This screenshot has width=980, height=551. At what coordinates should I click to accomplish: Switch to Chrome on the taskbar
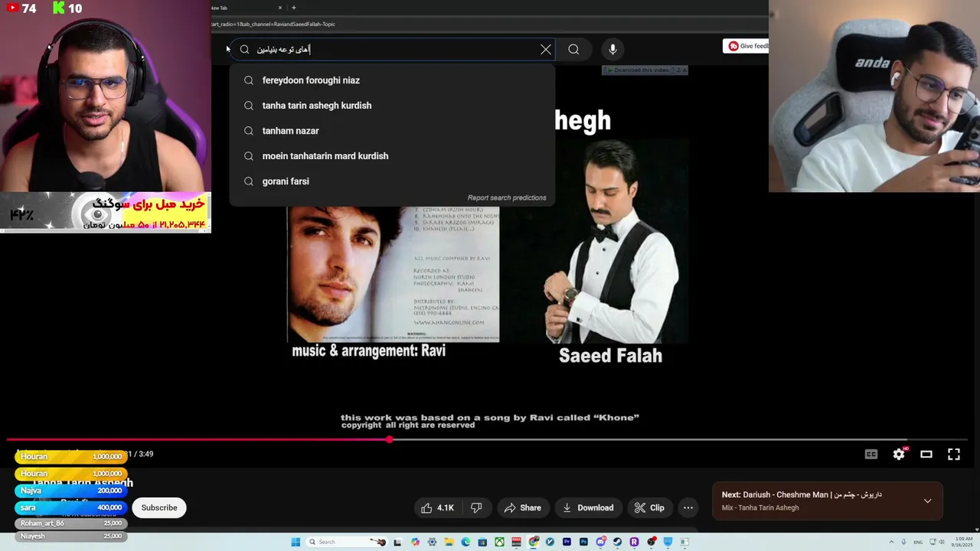pos(534,542)
